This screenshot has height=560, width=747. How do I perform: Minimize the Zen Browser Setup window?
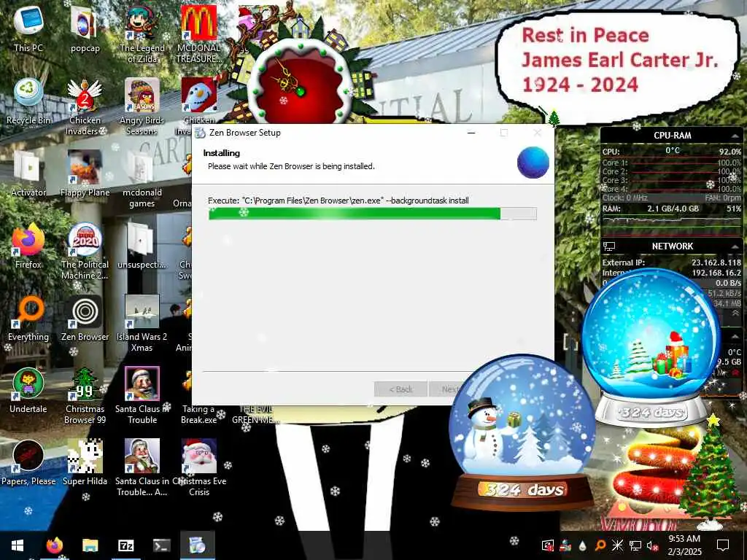[x=471, y=133]
